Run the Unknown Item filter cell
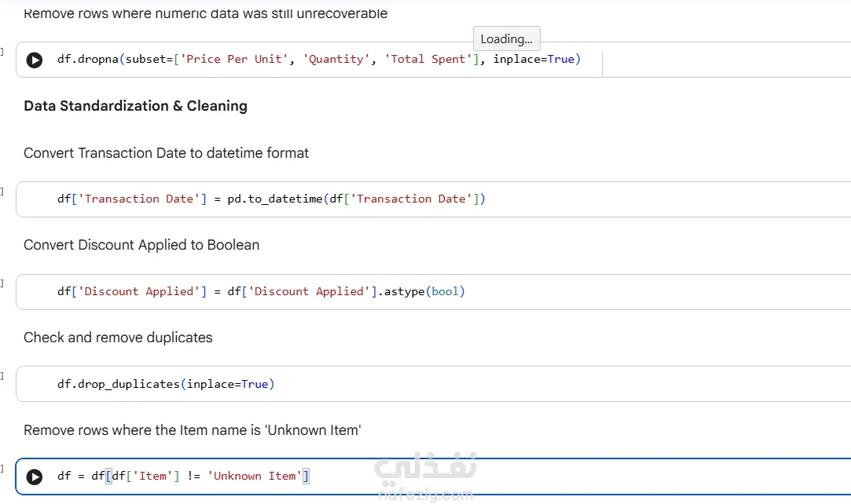 [35, 477]
